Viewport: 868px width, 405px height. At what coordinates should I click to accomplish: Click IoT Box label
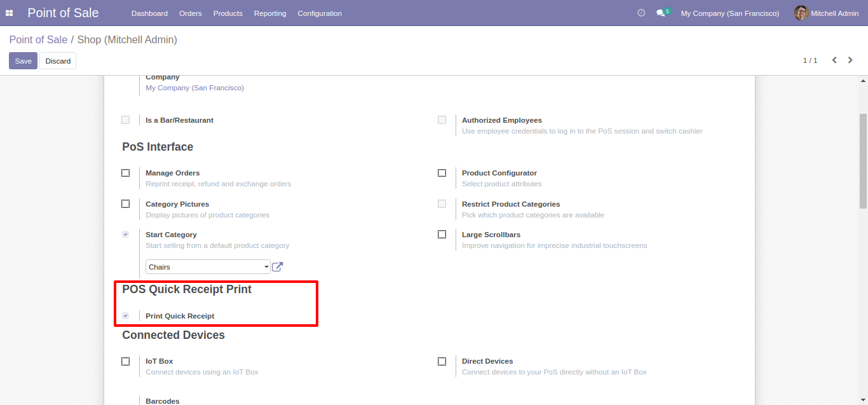coord(159,361)
